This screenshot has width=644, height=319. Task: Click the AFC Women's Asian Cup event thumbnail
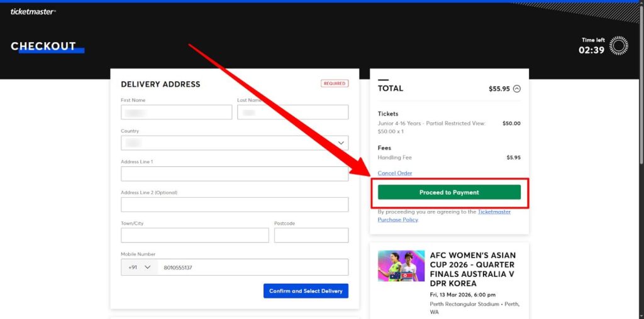click(401, 266)
